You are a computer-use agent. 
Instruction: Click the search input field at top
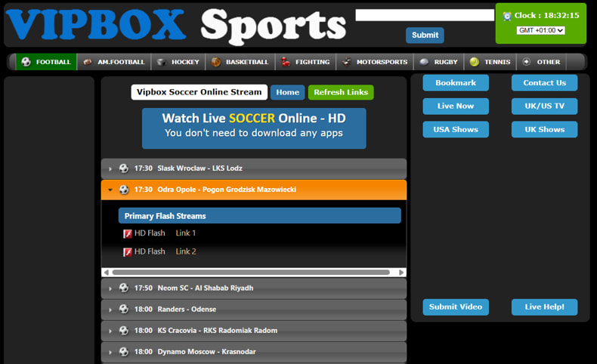click(x=425, y=15)
